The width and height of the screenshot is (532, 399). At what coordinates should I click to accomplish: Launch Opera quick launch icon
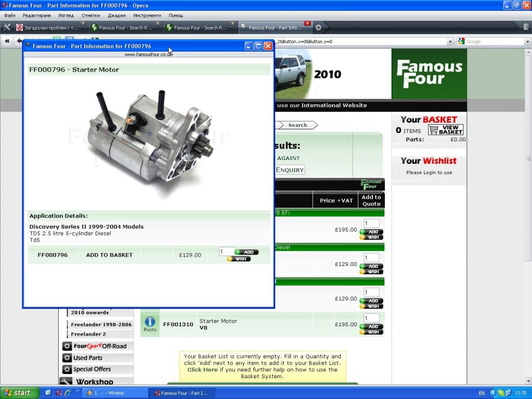pyautogui.click(x=58, y=393)
